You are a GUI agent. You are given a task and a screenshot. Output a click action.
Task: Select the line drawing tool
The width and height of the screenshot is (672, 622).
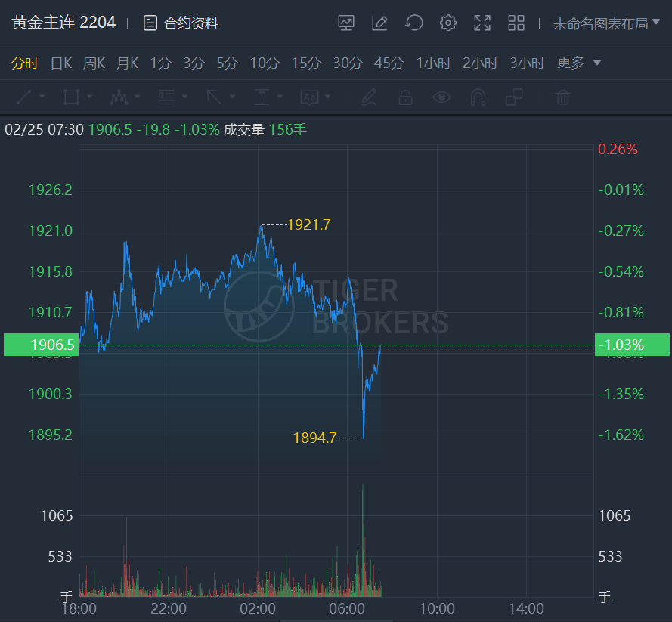click(24, 97)
